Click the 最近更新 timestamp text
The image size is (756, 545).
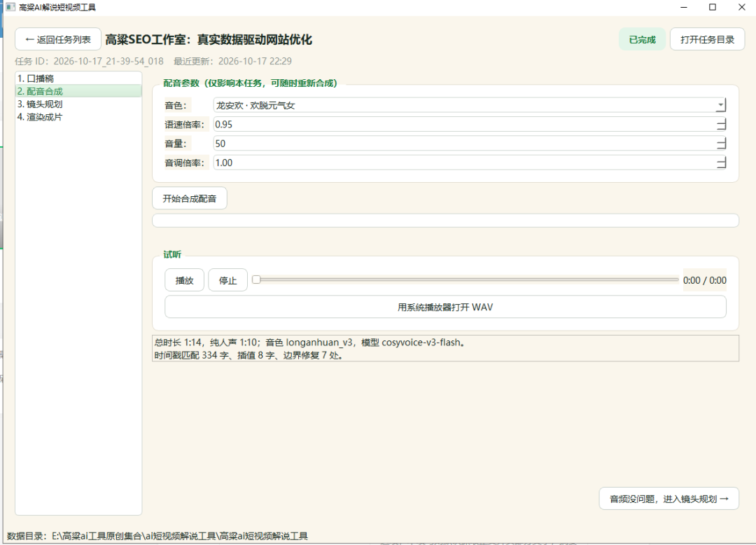(233, 61)
